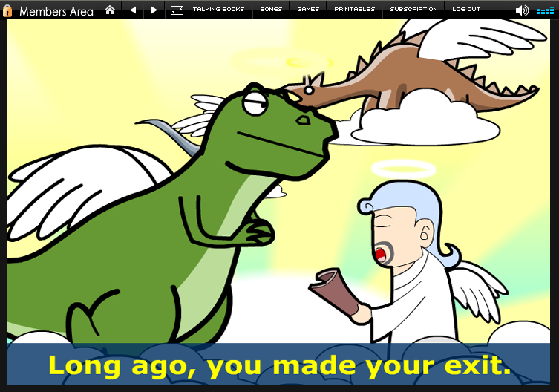Click the yellow lyric caption text
This screenshot has height=392, width=559.
click(279, 365)
